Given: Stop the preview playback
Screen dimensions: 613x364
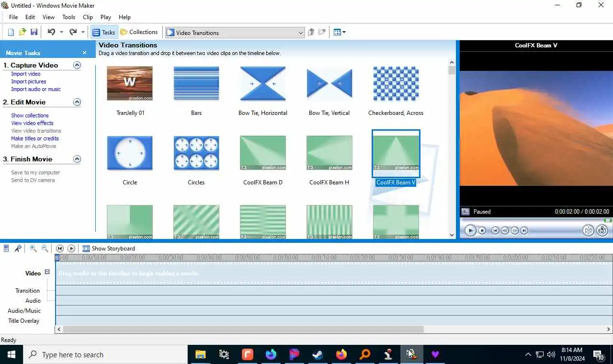Looking at the screenshot, I should point(482,230).
